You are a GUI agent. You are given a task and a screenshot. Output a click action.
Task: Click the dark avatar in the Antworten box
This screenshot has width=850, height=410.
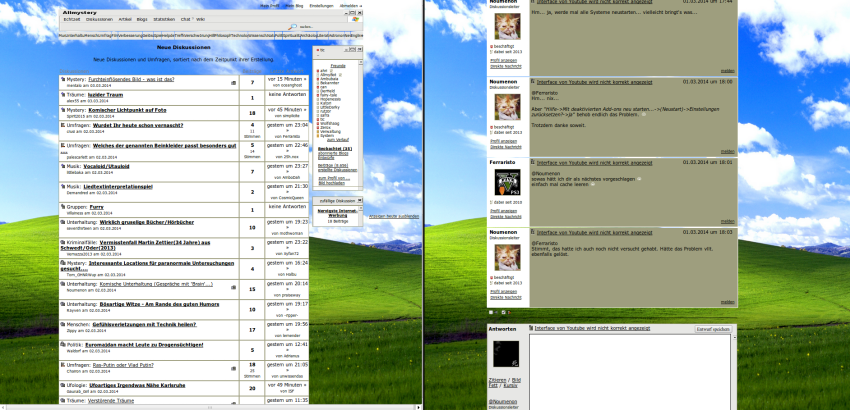coord(506,354)
